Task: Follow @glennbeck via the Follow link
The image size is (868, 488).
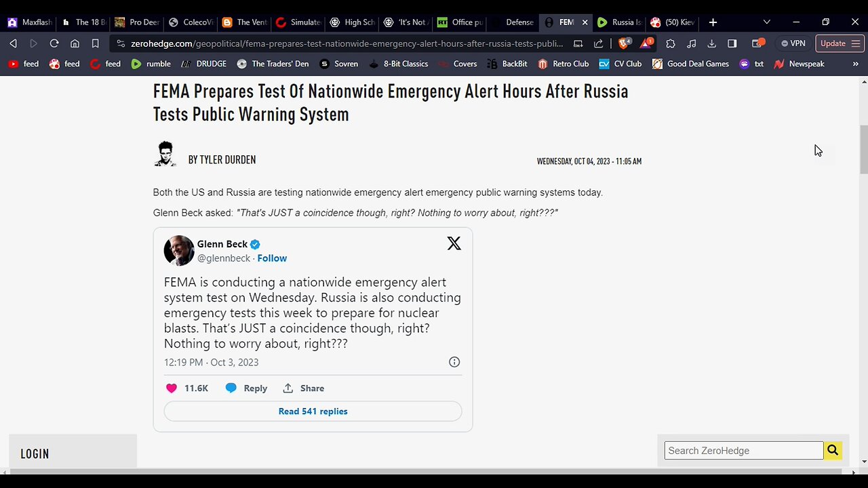Action: 272,258
